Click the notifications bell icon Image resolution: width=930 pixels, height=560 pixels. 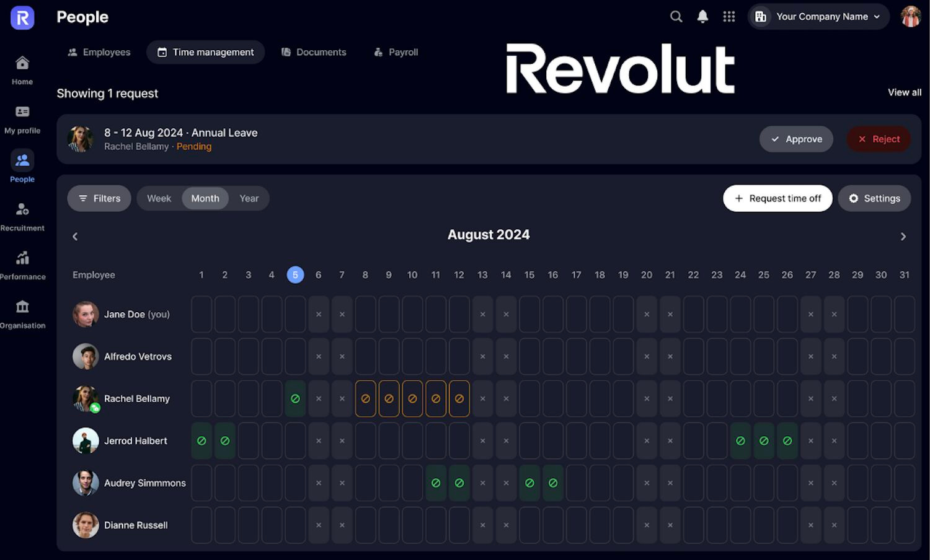[702, 17]
